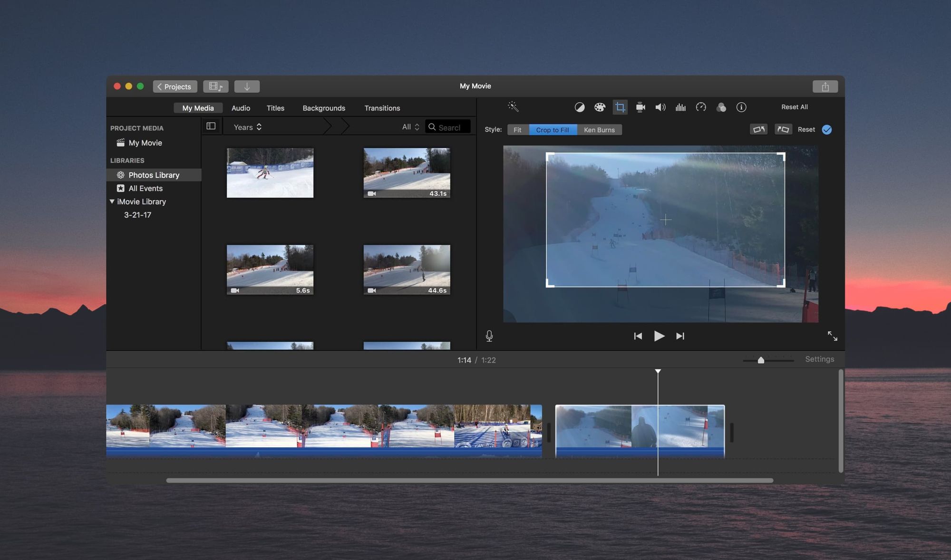Select the Fit crop style

(x=518, y=130)
